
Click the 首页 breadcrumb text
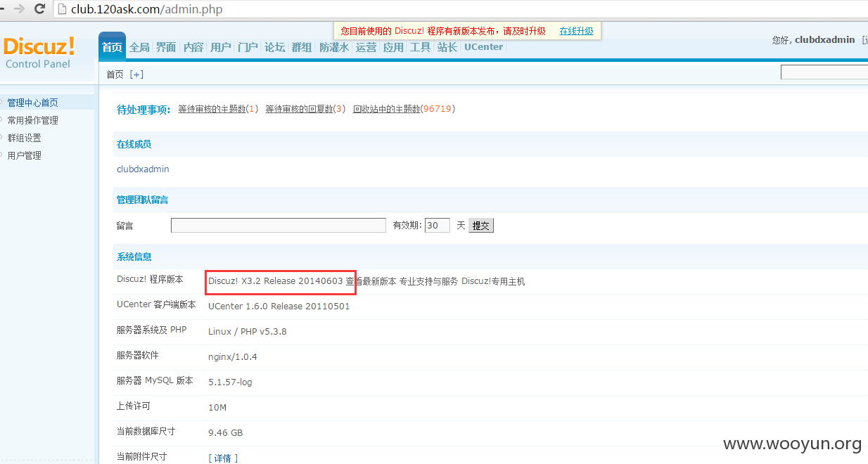point(115,74)
